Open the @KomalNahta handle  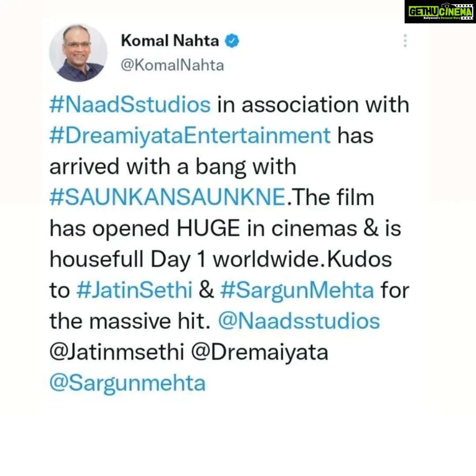172,65
